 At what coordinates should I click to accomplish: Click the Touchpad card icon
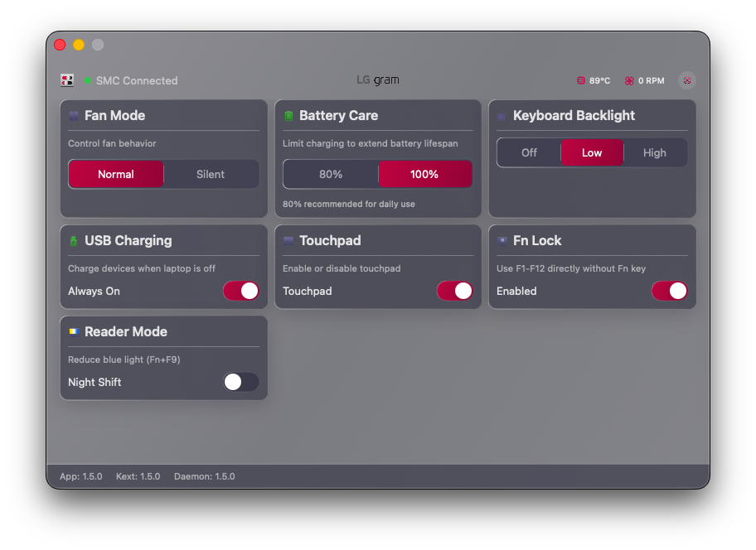coord(288,241)
